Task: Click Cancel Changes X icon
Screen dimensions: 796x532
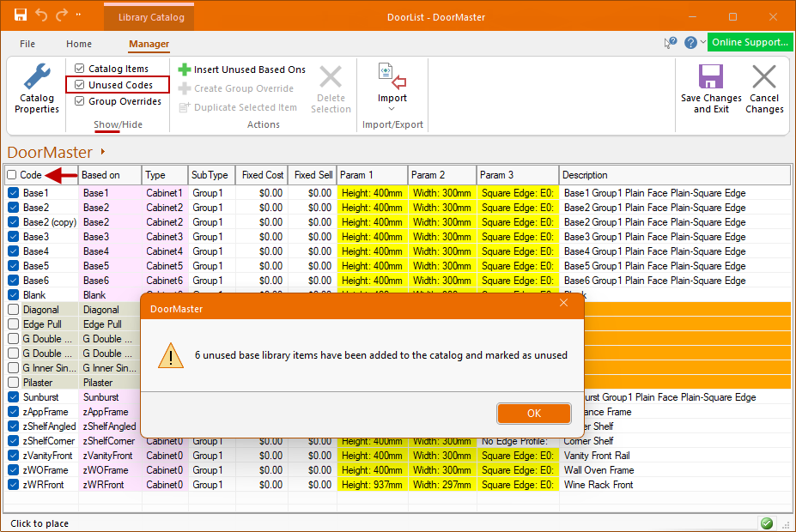Action: click(763, 77)
